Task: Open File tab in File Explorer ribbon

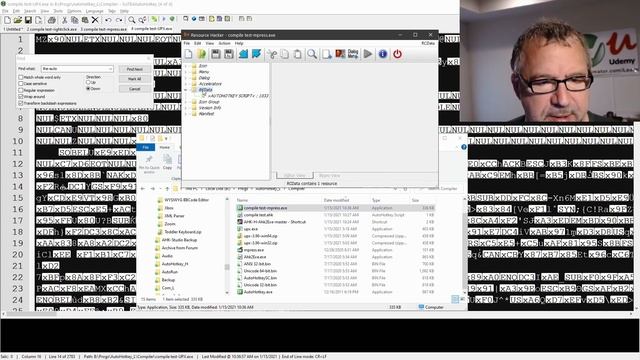Action: point(145,147)
